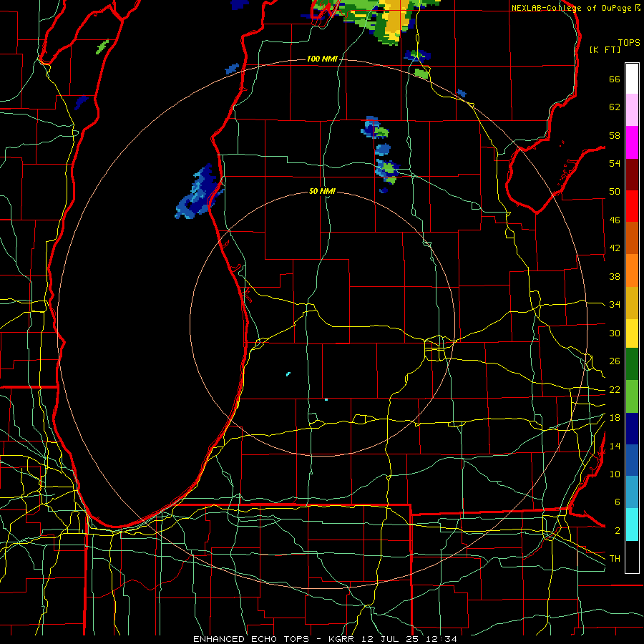Click the 66 legend value
This screenshot has width=644, height=644.
[x=615, y=79]
